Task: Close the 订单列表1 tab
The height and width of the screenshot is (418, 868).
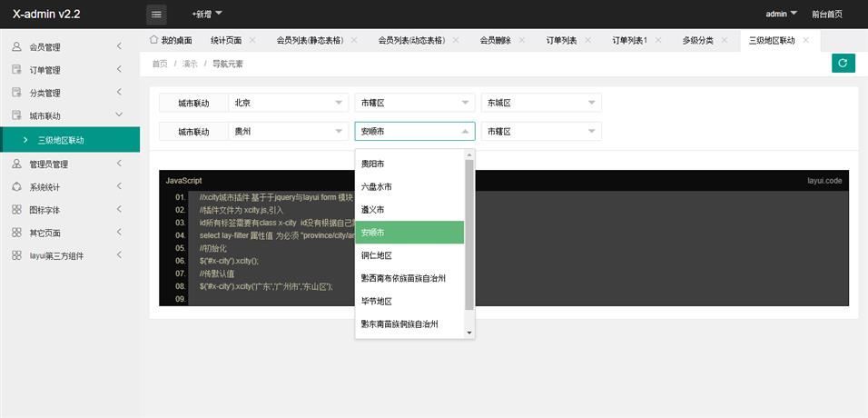Action: (658, 41)
